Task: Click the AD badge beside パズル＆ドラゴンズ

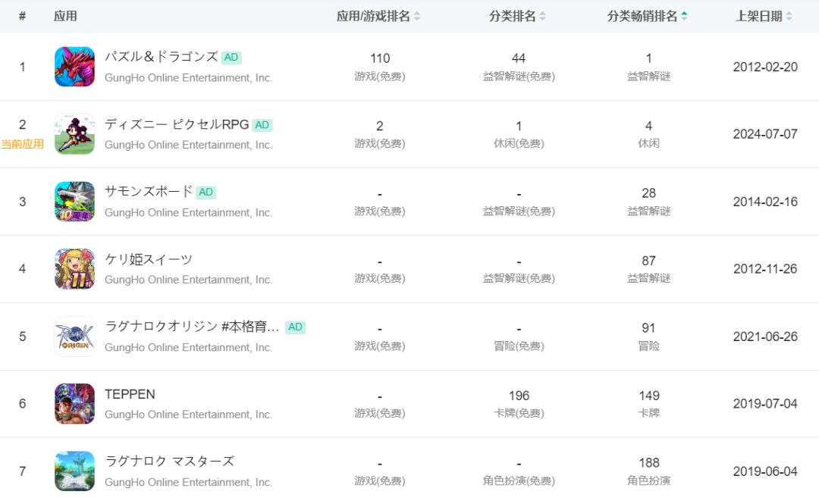Action: (231, 58)
